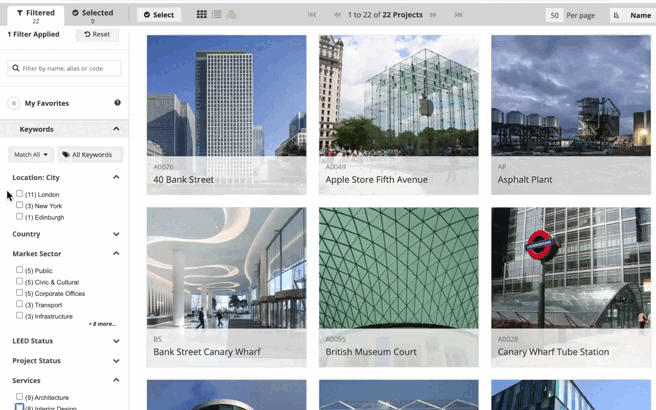Viewport: 656px width, 410px height.
Task: Toggle sort direction icon beside Name
Action: [616, 15]
